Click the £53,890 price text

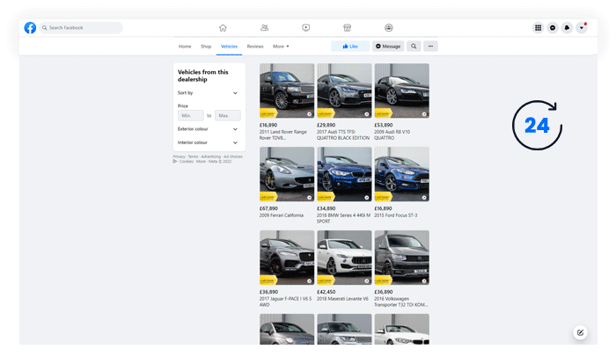tap(384, 125)
